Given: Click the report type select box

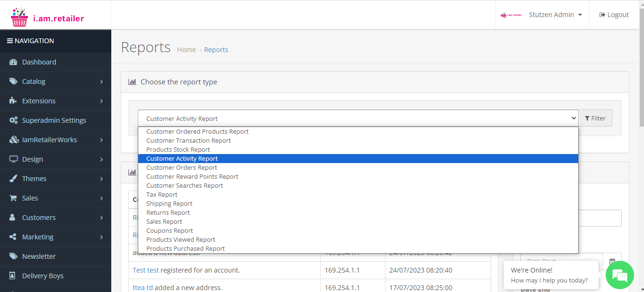Looking at the screenshot, I should [358, 119].
